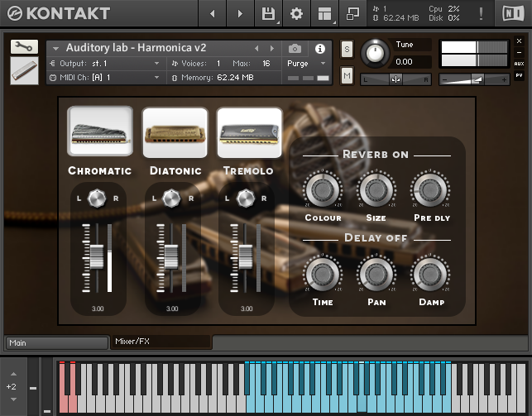Viewport: 532px width, 416px height.
Task: Switch to the Main tab
Action: point(57,342)
